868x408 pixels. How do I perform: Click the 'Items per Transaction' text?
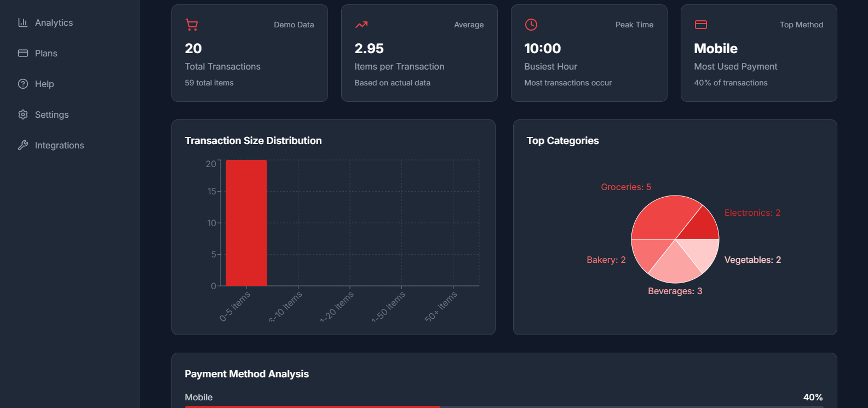[x=399, y=67]
